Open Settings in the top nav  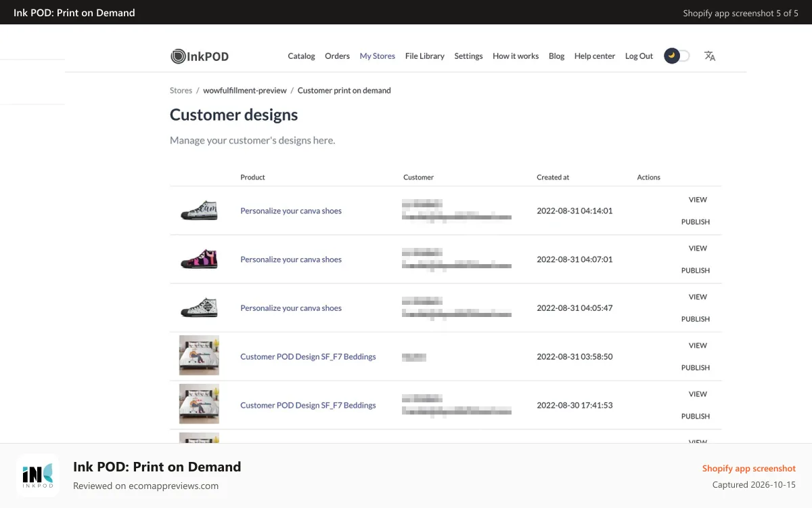(x=468, y=56)
